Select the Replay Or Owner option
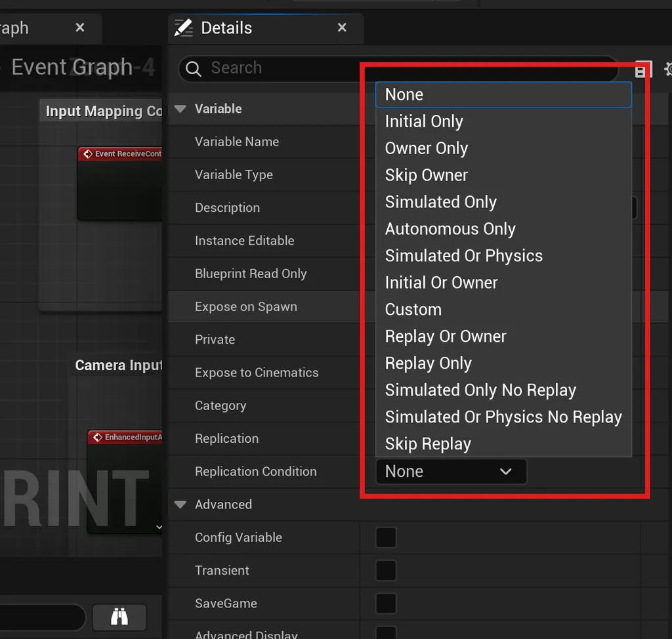 pos(503,337)
